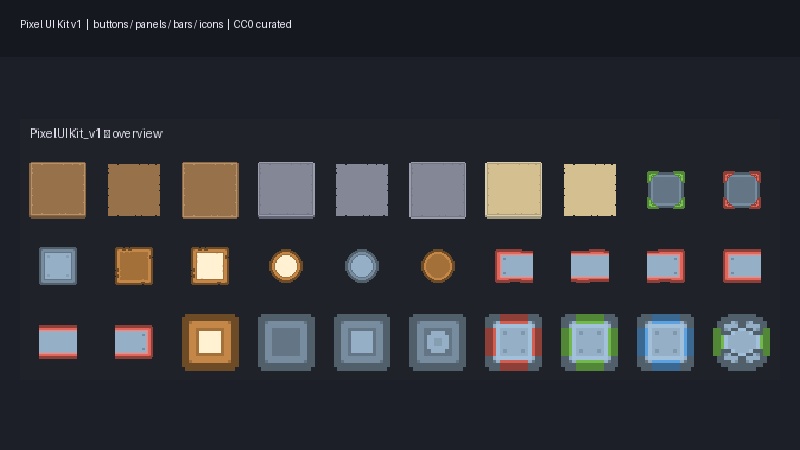The height and width of the screenshot is (450, 800).
Task: Choose the small wooden square with brown fill
Action: 134,266
